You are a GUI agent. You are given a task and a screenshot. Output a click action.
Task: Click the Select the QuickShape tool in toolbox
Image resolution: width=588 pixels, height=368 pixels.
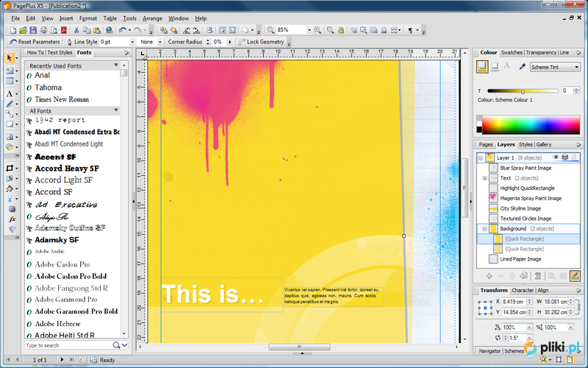pos(10,124)
